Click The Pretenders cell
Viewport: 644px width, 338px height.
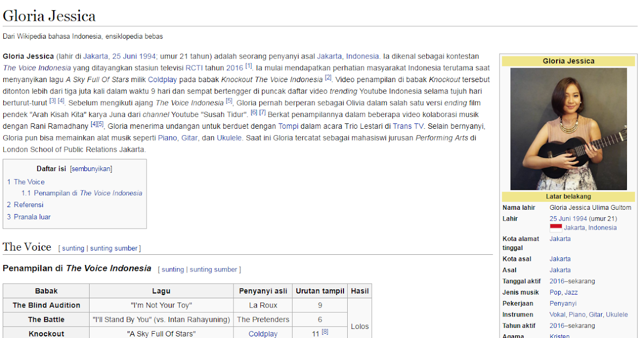[x=263, y=320]
